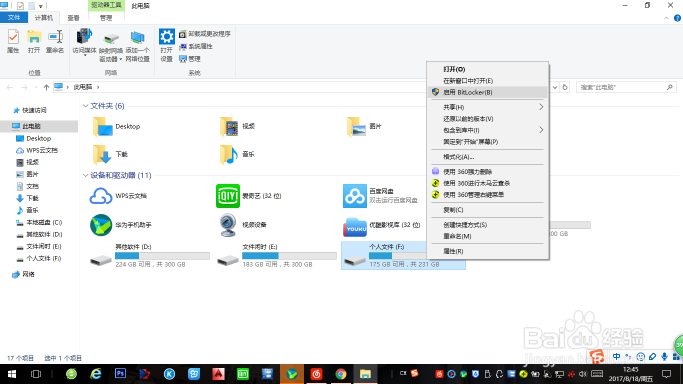Expand the 共享(H) submenu
This screenshot has height=384, width=683.
pyautogui.click(x=487, y=107)
